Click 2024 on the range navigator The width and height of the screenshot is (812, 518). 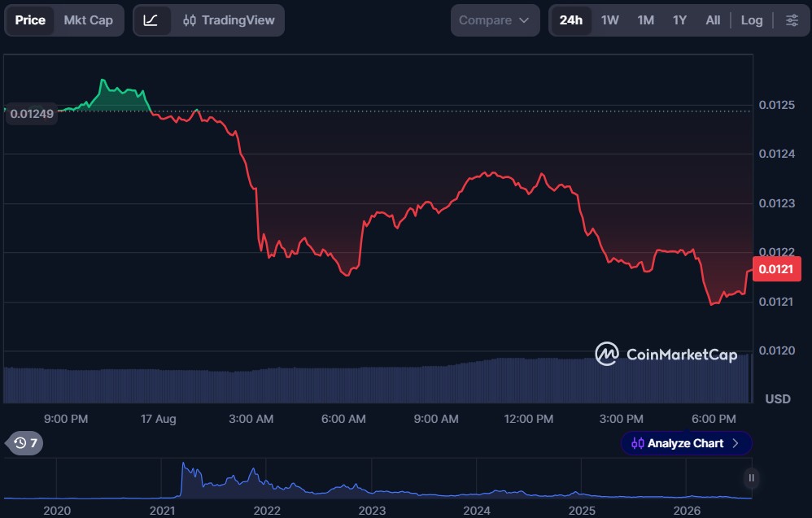pos(477,511)
